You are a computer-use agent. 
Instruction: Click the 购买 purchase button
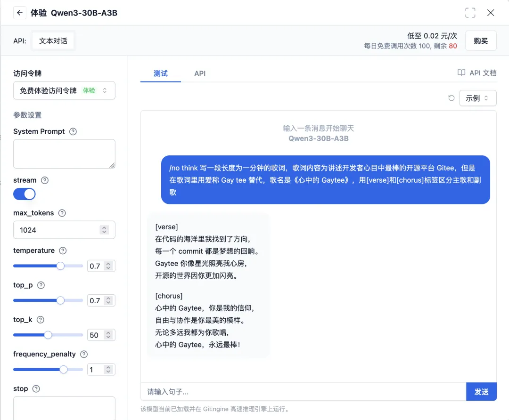(481, 40)
